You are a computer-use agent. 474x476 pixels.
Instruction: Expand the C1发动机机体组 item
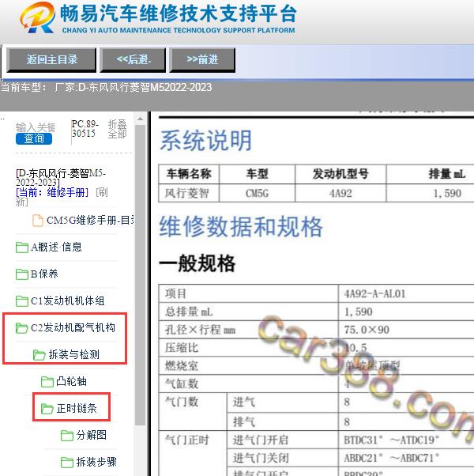tap(68, 300)
